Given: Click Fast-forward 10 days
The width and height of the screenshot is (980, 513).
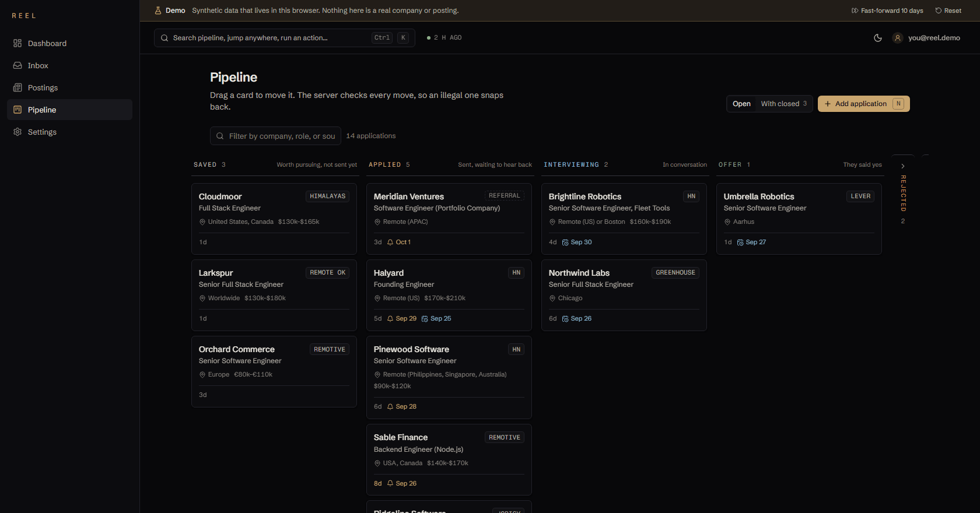Looking at the screenshot, I should coord(887,10).
